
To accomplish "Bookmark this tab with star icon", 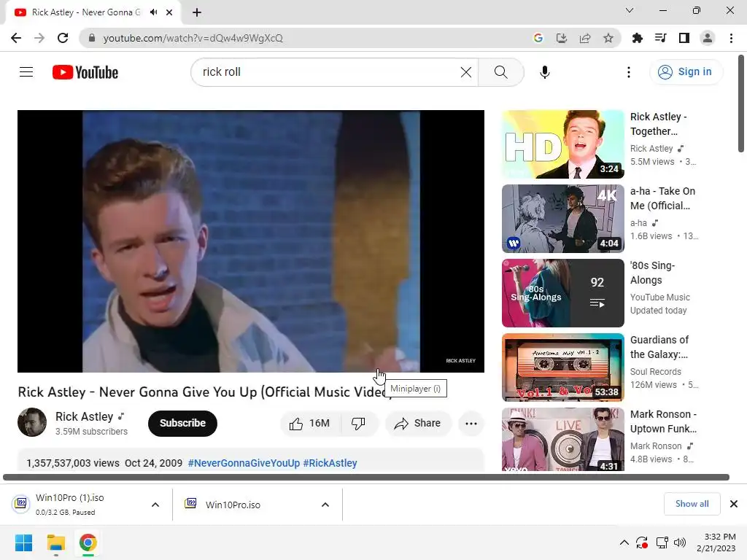I will coord(608,38).
